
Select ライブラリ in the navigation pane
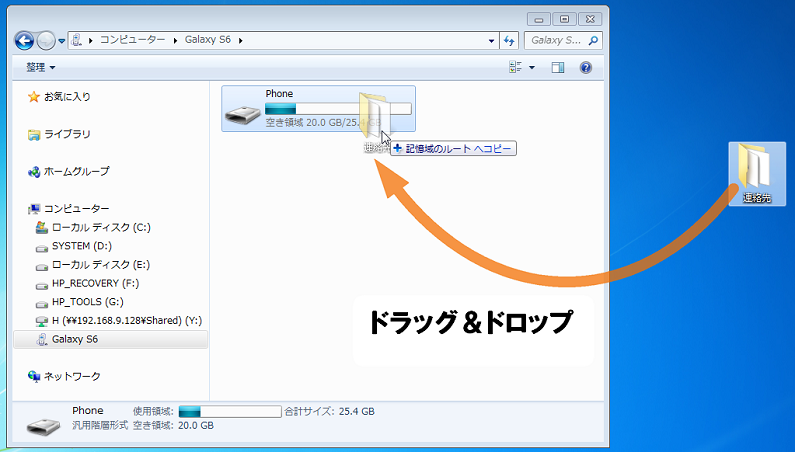pyautogui.click(x=67, y=134)
